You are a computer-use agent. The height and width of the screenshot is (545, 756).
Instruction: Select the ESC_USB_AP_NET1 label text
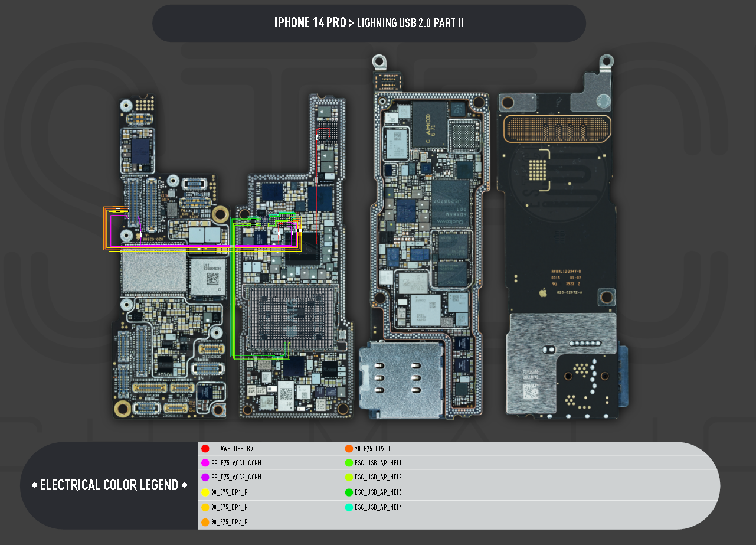pos(378,463)
